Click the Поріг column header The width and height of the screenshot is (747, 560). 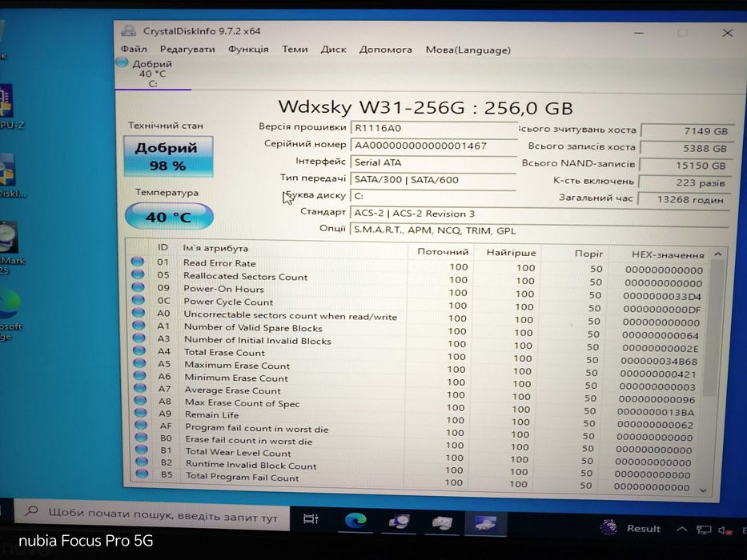pyautogui.click(x=588, y=254)
